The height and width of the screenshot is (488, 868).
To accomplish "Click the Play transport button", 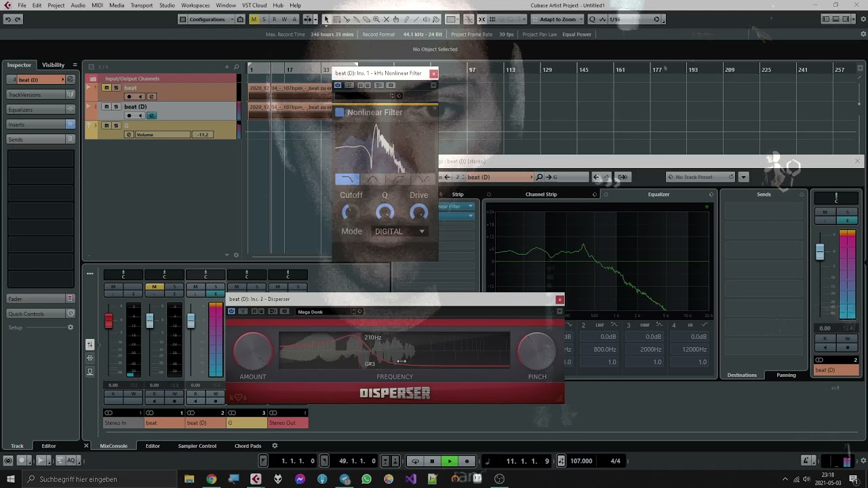I will [x=450, y=461].
